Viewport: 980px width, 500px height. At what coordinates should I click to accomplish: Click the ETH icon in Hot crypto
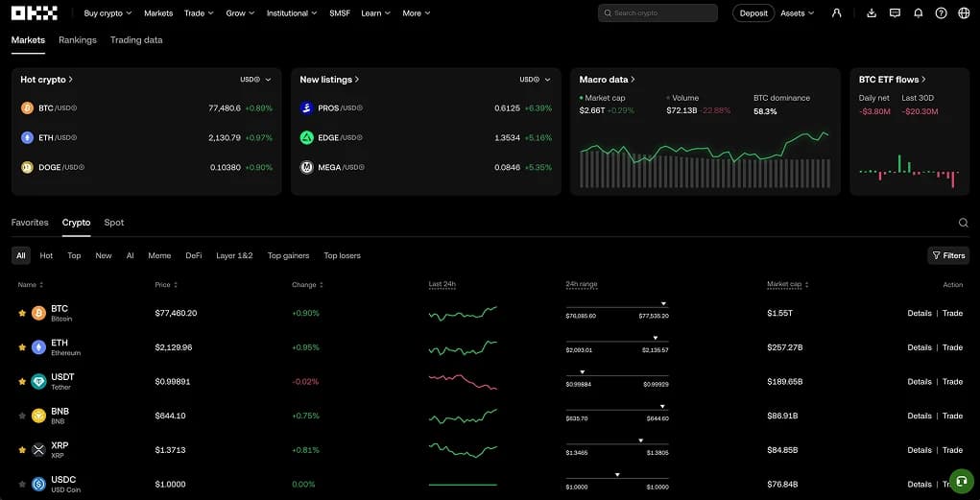[27, 137]
